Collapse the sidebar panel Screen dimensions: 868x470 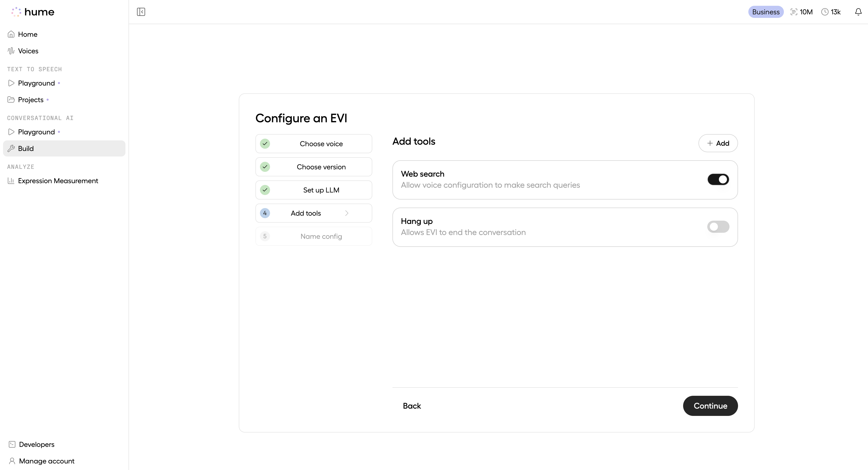(141, 12)
